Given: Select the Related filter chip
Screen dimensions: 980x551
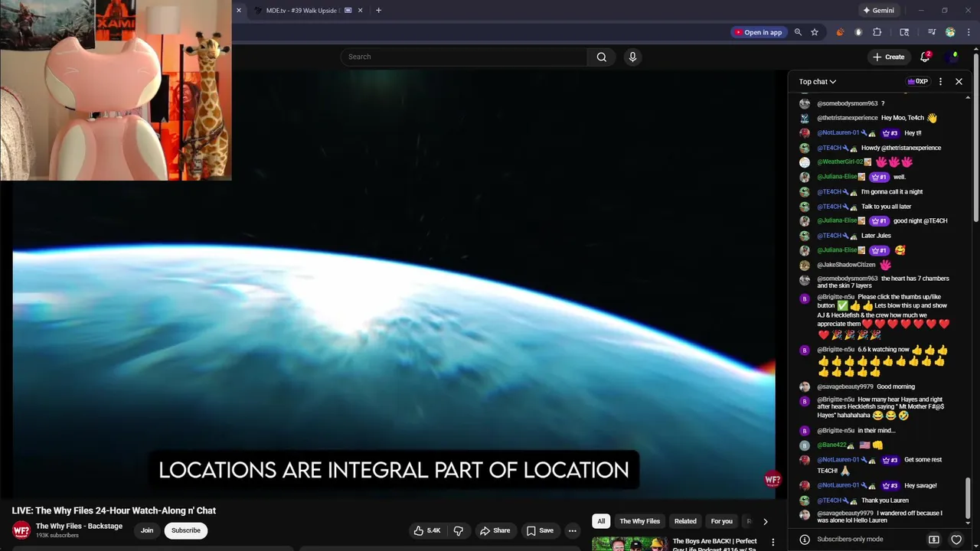Looking at the screenshot, I should [685, 521].
